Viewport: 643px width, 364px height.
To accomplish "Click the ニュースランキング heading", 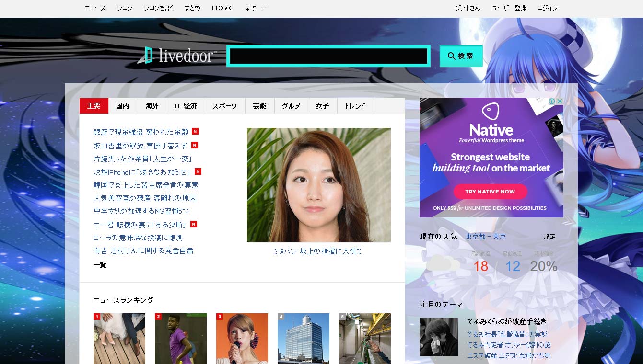I will [x=123, y=300].
